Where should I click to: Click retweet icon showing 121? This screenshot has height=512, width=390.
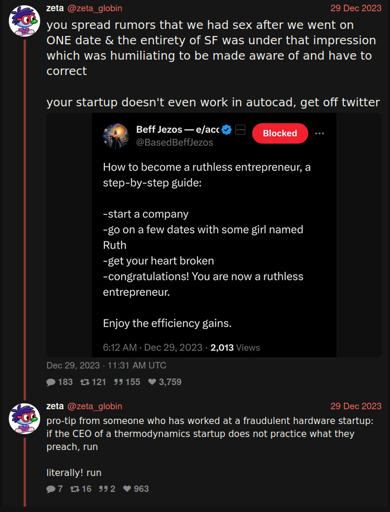pyautogui.click(x=85, y=382)
